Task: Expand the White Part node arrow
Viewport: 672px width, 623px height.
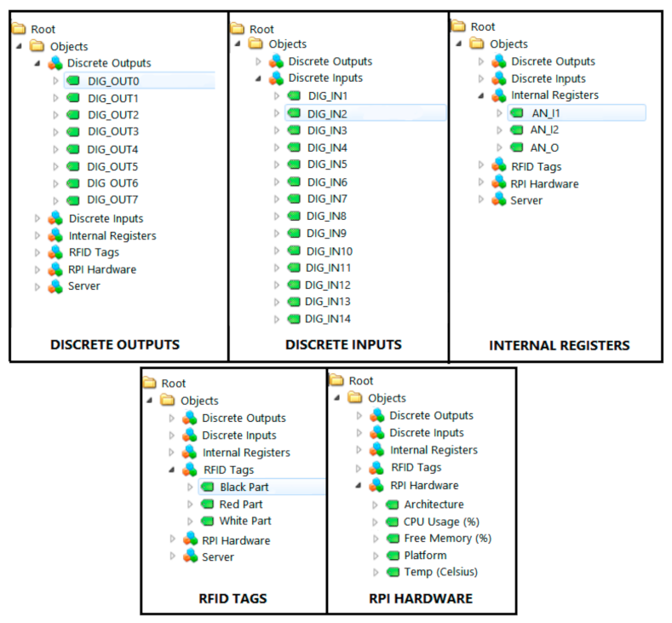Action: tap(190, 522)
